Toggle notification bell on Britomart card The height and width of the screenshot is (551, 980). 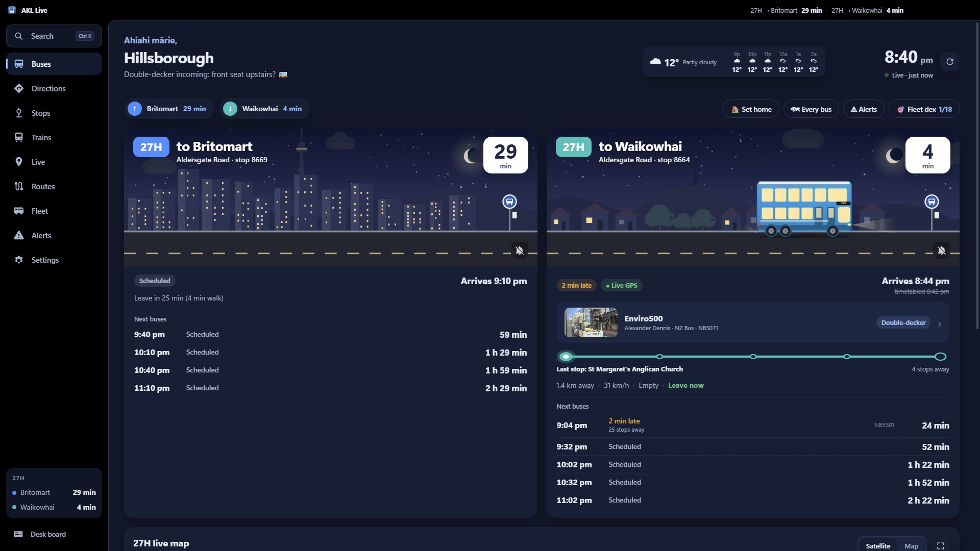(519, 251)
